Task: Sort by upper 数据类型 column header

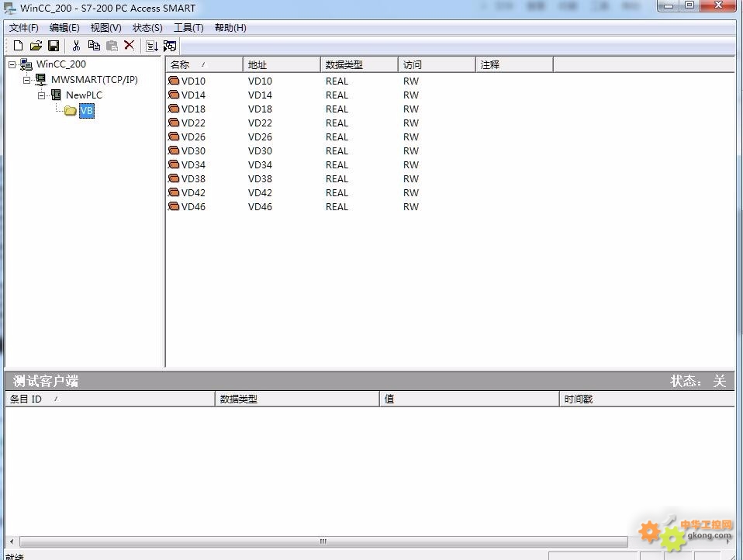Action: pos(359,64)
